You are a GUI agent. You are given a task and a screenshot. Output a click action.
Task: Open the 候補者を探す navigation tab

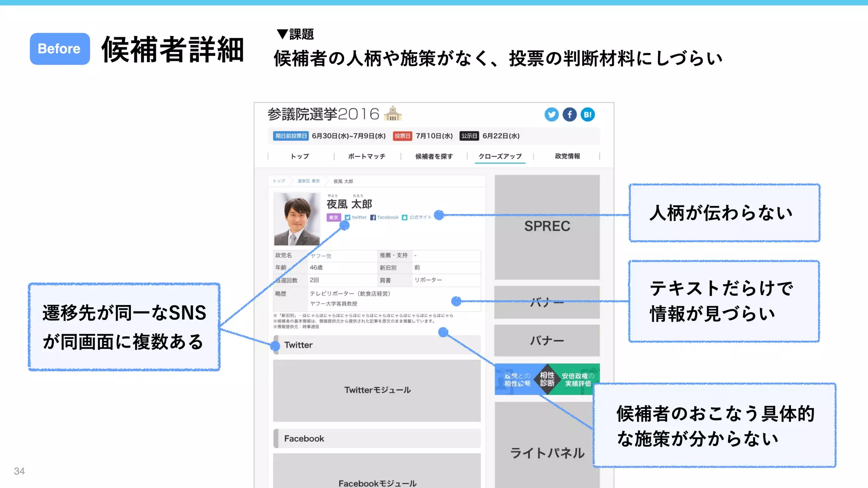pos(434,156)
